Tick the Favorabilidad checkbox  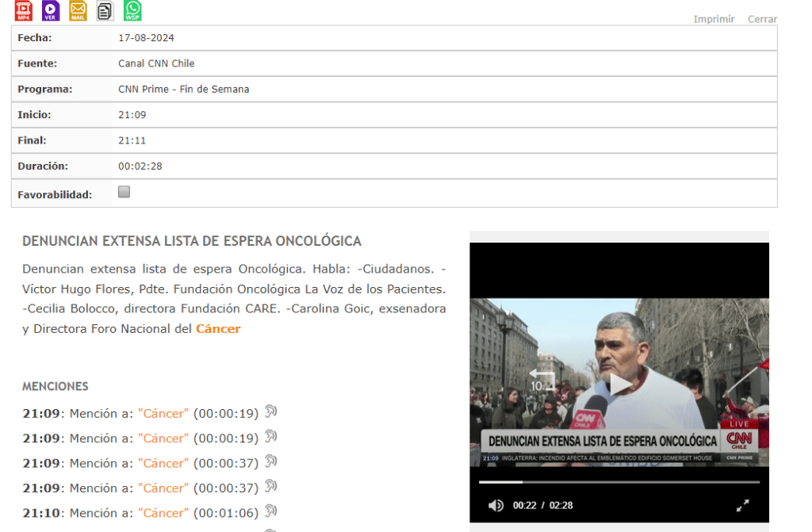coord(124,192)
